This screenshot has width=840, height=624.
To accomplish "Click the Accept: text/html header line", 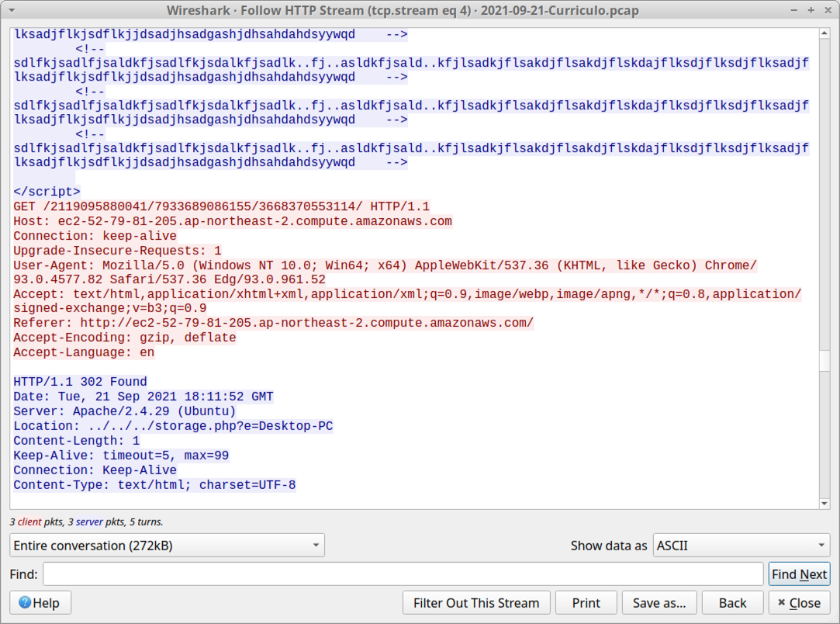I will coord(407,294).
